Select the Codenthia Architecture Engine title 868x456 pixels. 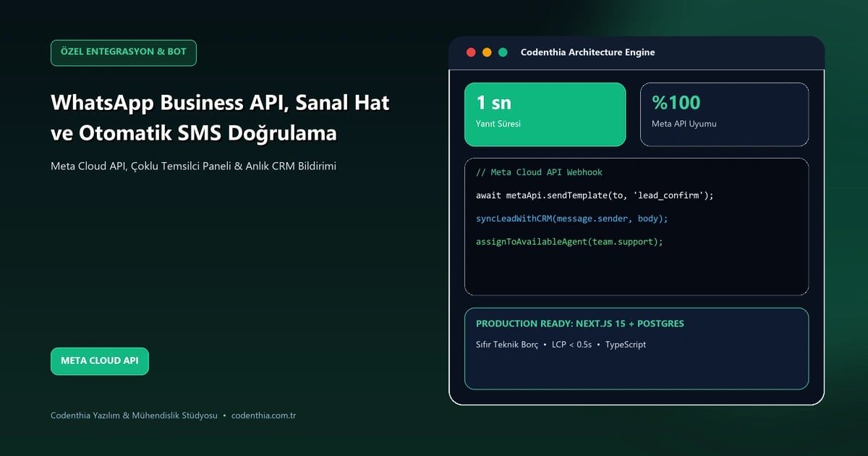pyautogui.click(x=587, y=53)
